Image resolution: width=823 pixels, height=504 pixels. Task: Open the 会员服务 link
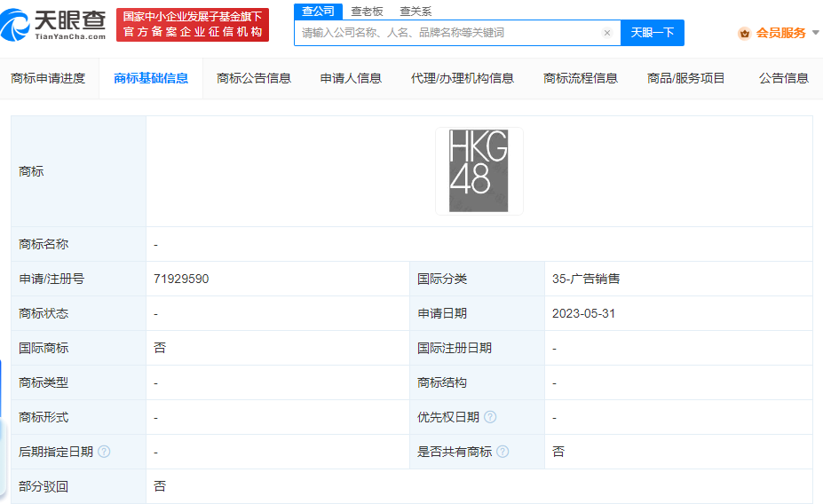point(780,34)
